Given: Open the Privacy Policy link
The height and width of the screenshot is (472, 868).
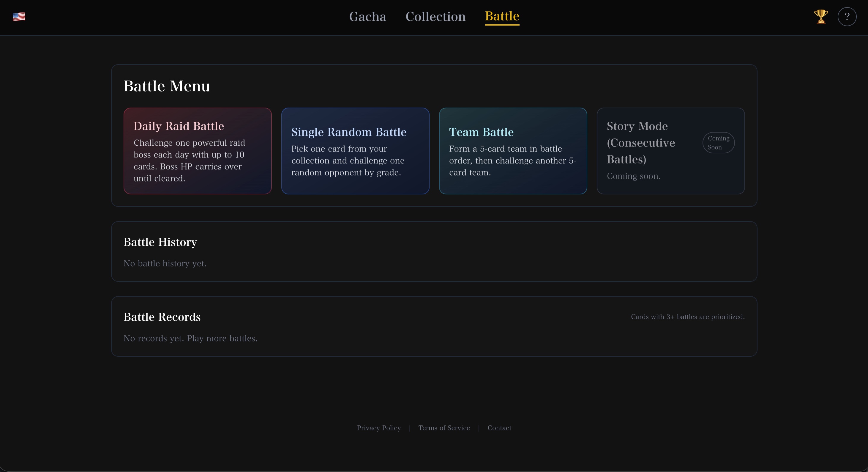Looking at the screenshot, I should (x=379, y=428).
